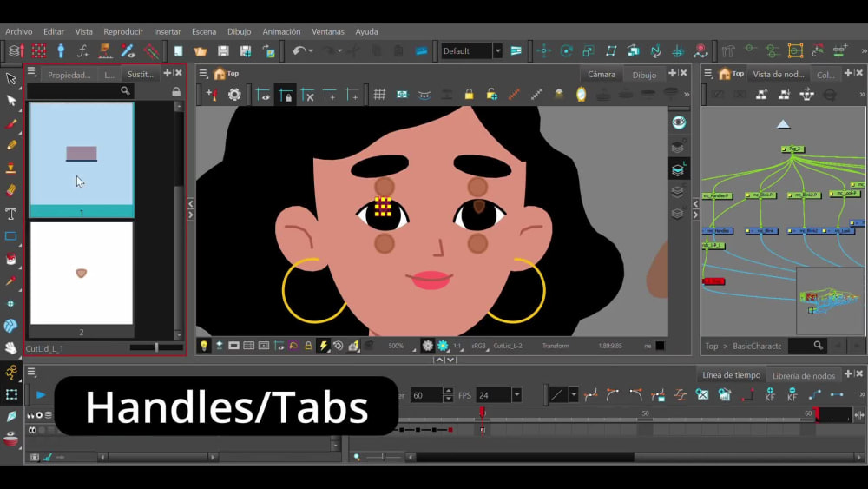Expand the camera toolbar overflow chevron
This screenshot has width=868, height=489.
[687, 95]
